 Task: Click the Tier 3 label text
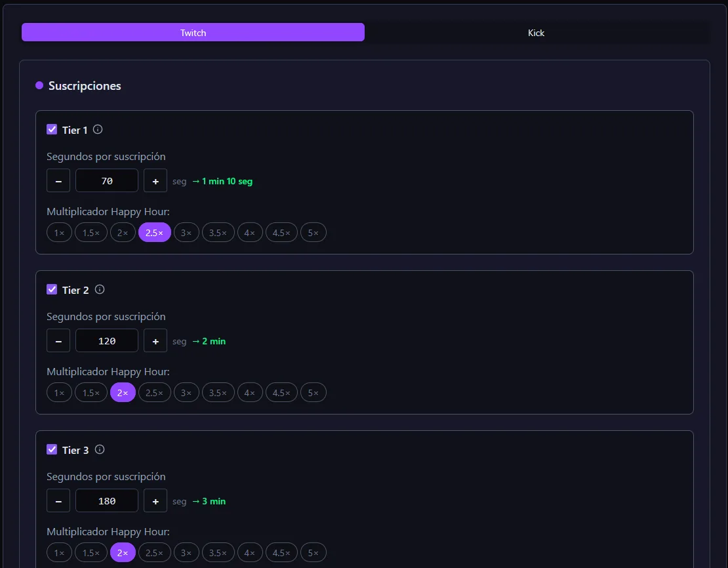(75, 450)
